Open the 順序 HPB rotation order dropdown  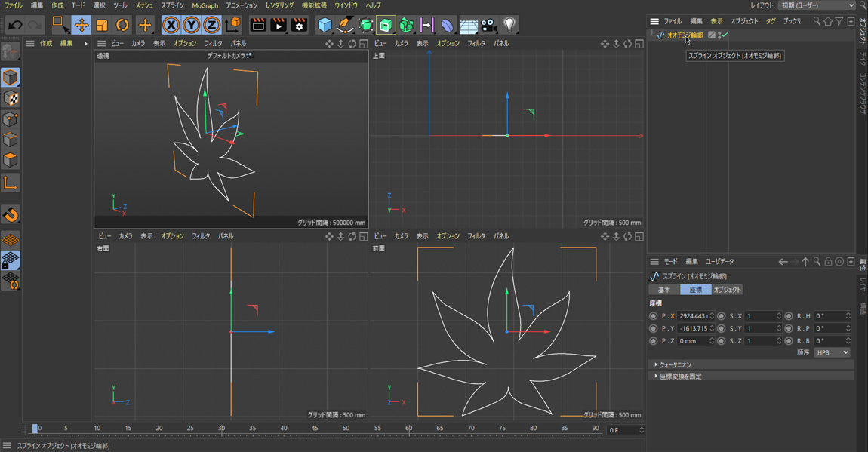pyautogui.click(x=833, y=352)
